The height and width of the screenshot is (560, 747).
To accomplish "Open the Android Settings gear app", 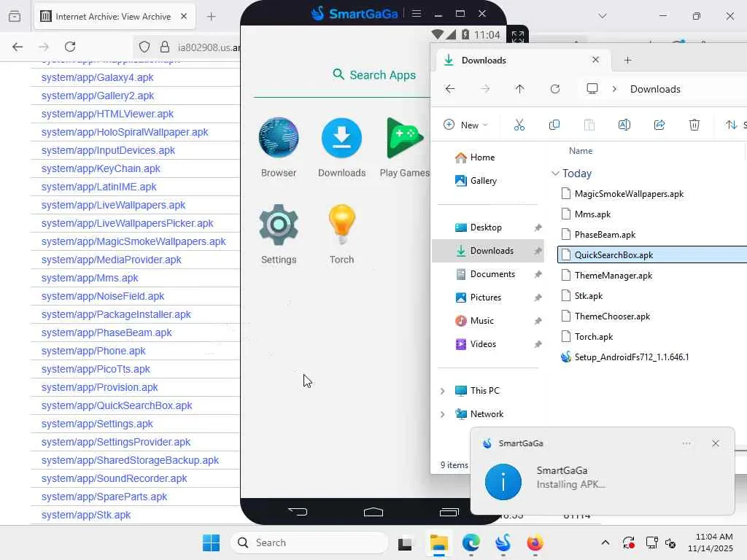I will point(279,234).
